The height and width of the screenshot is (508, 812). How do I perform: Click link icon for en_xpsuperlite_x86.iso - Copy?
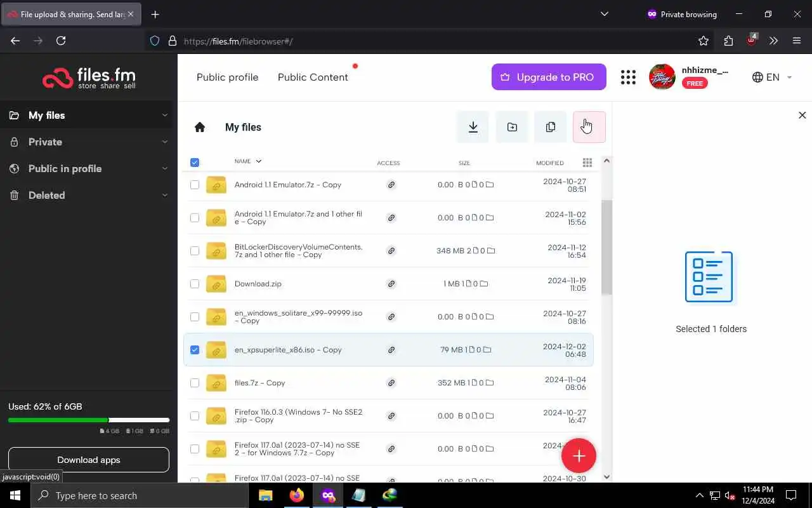391,350
